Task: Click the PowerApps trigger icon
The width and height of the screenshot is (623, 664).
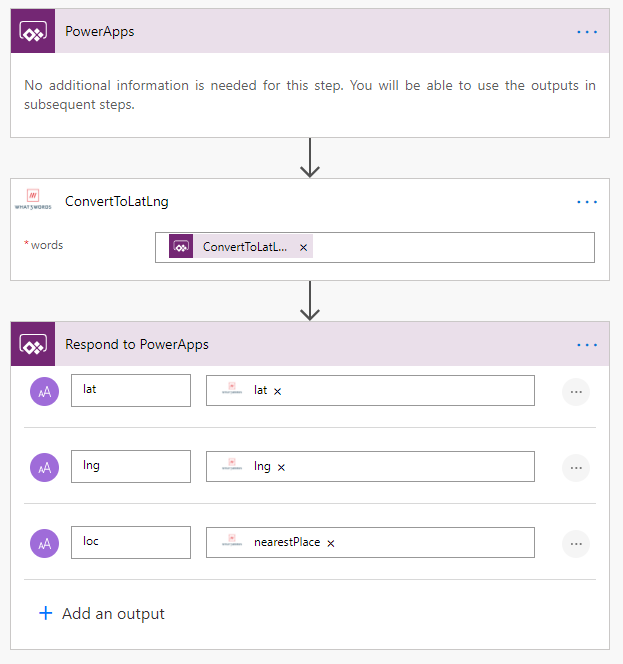Action: (33, 31)
